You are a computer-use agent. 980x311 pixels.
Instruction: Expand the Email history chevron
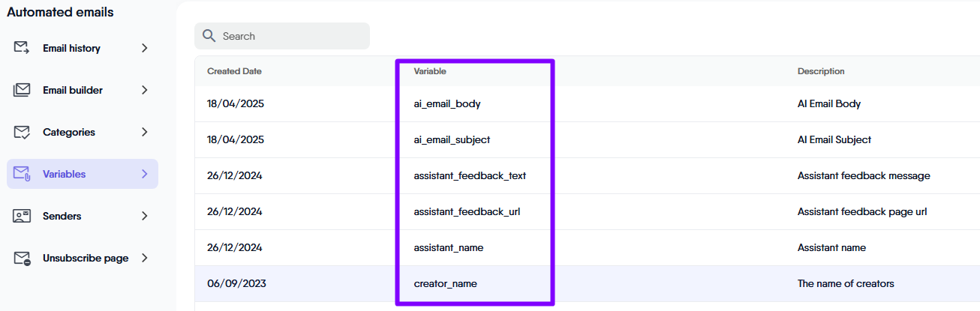[x=145, y=48]
